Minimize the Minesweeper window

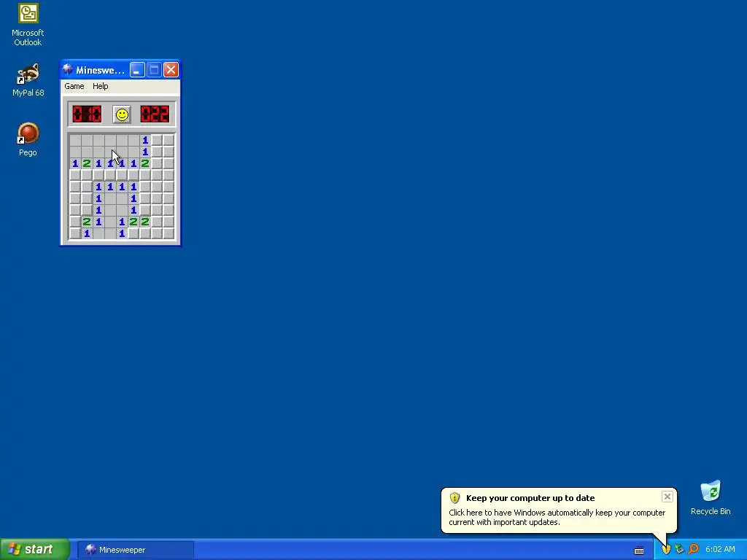pyautogui.click(x=137, y=70)
